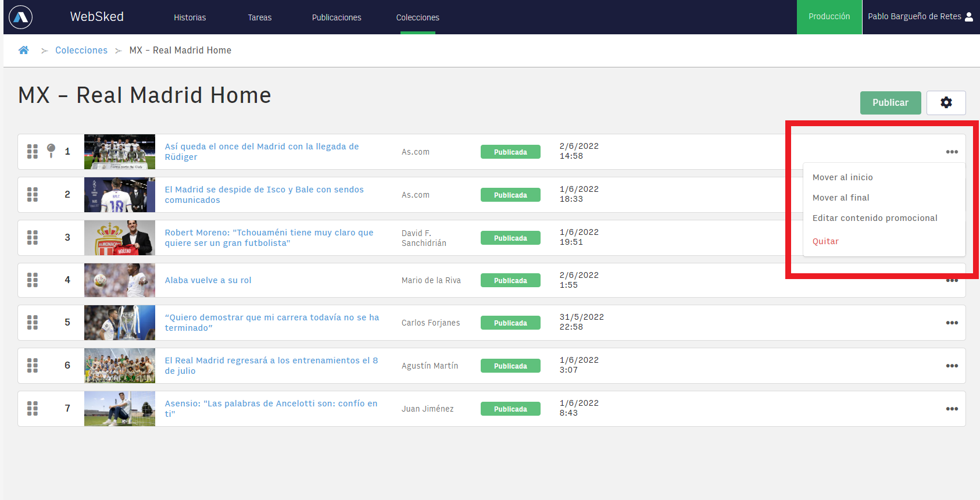Viewport: 980px width, 500px height.
Task: Open story on Isco y Bale despedida
Action: click(x=264, y=195)
